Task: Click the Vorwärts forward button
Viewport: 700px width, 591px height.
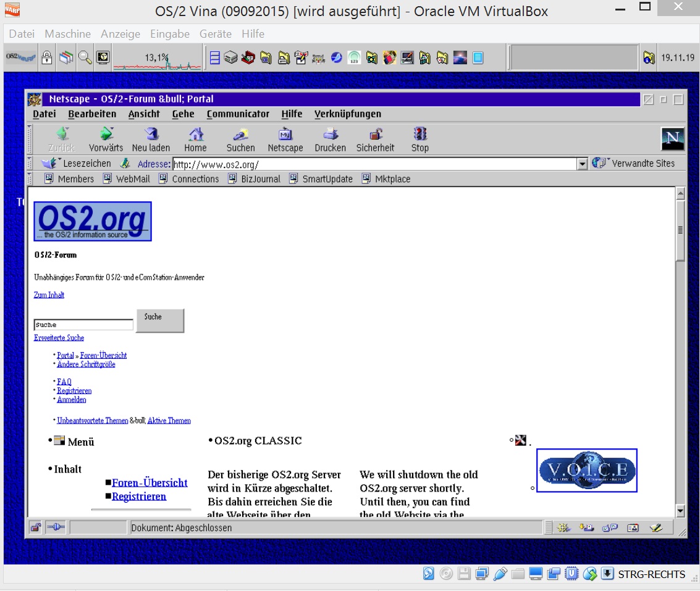Action: tap(106, 140)
